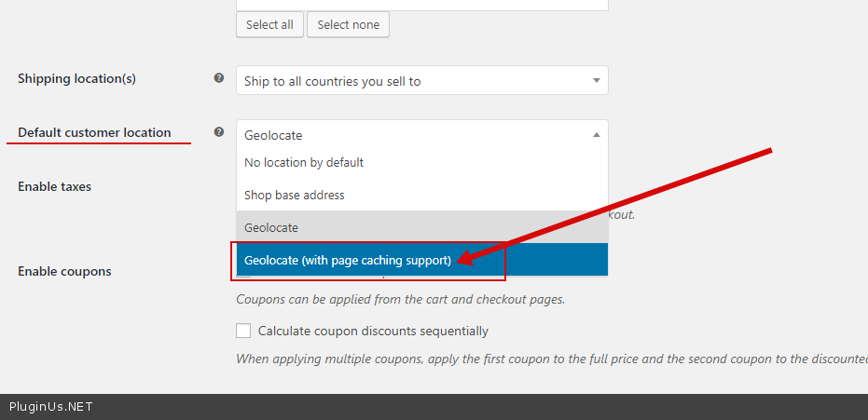Click "Calculate coupon discounts sequentially" label text
This screenshot has height=420, width=868.
373,331
